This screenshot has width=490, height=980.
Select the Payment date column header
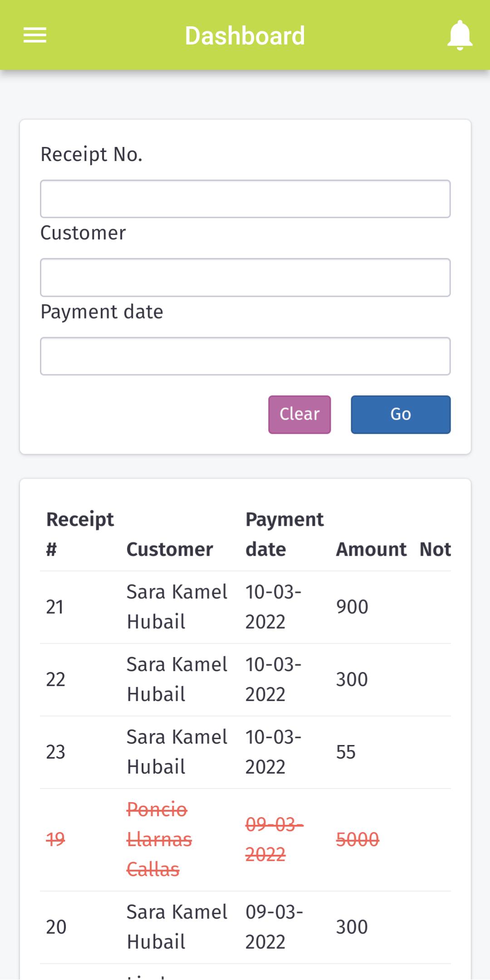pyautogui.click(x=284, y=534)
